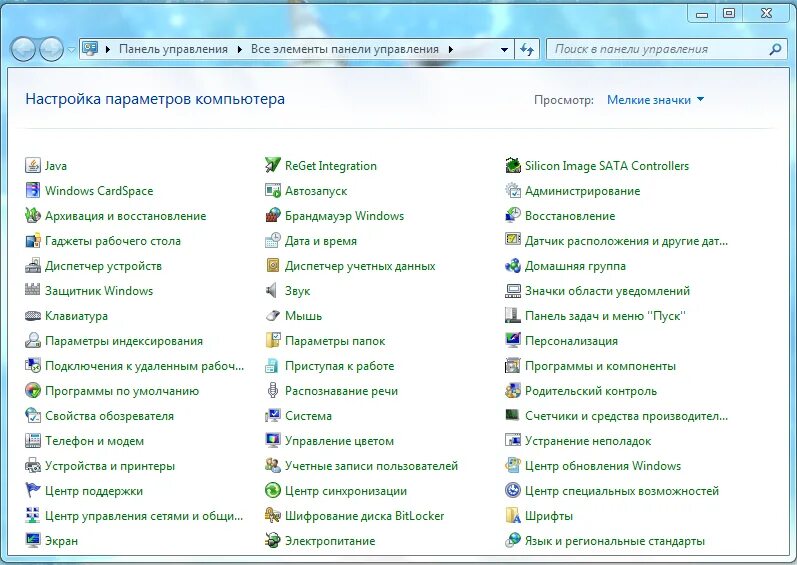Viewport: 797px width, 565px height.
Task: Open the Просмотр Мелкие значки dropdown
Action: [x=656, y=100]
